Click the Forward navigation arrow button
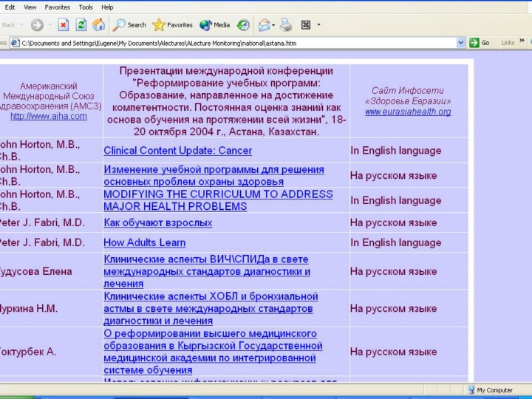 click(x=37, y=24)
